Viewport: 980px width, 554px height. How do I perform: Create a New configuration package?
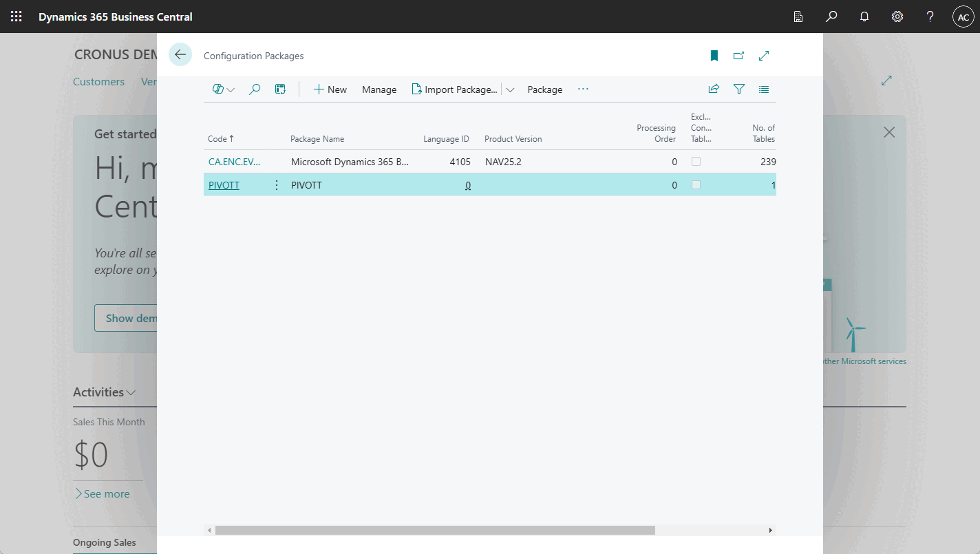(330, 89)
